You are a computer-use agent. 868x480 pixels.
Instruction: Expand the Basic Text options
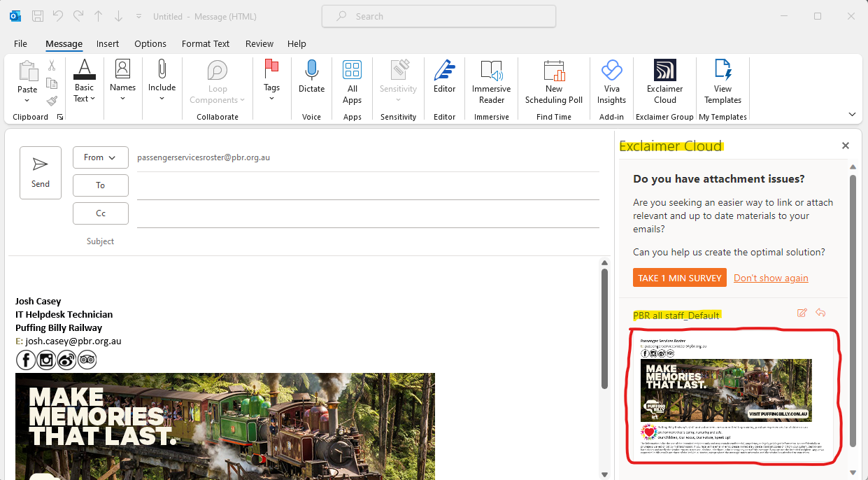[x=84, y=81]
